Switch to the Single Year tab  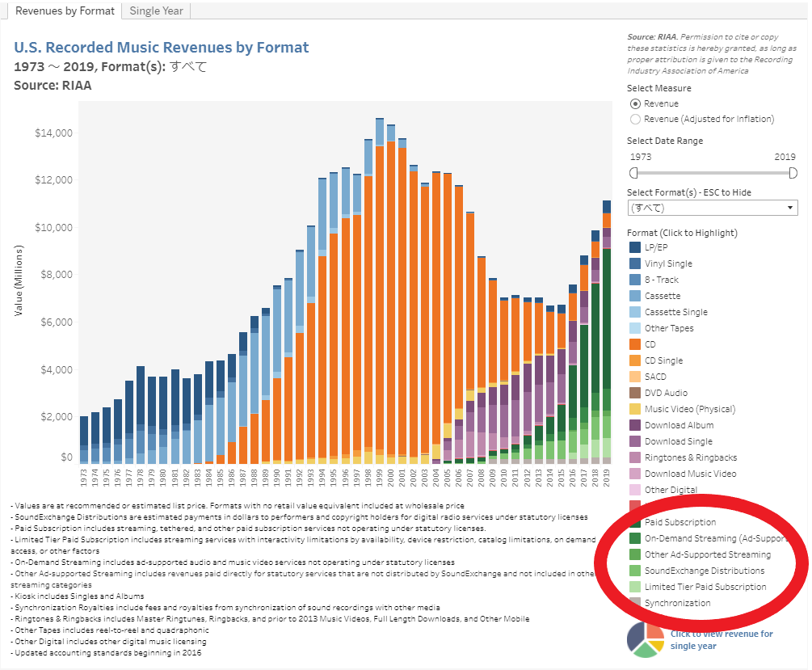(x=156, y=11)
